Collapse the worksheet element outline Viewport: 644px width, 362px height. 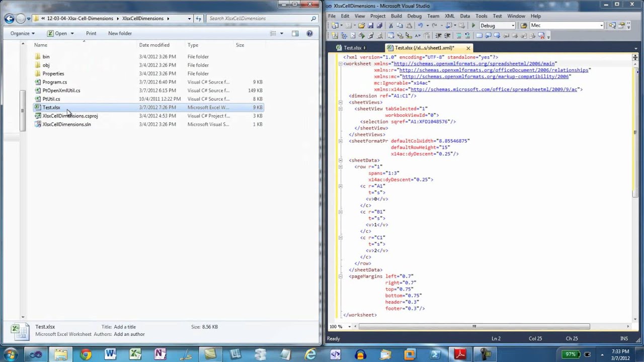point(341,64)
